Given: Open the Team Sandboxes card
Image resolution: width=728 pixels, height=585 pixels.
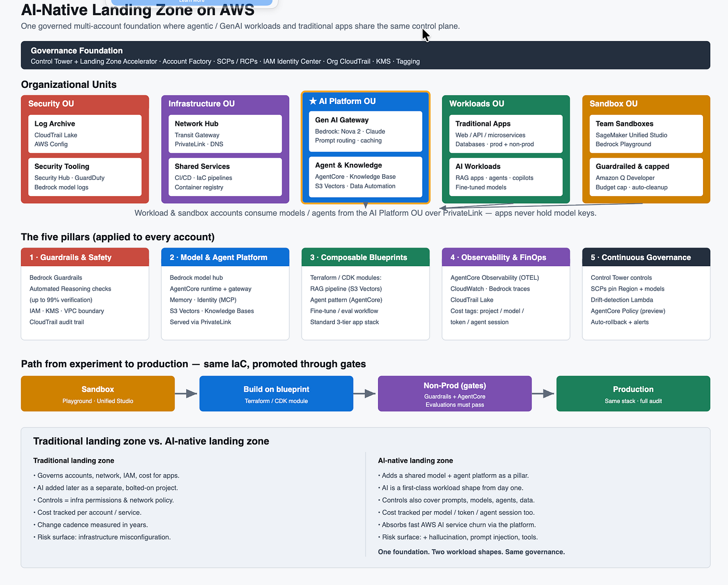Looking at the screenshot, I should pyautogui.click(x=646, y=134).
